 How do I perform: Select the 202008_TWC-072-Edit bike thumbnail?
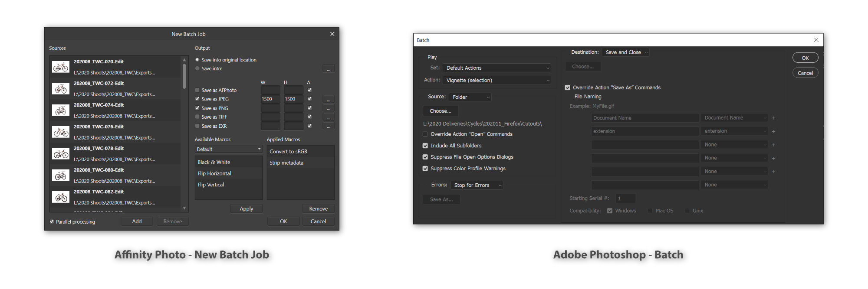click(x=61, y=89)
